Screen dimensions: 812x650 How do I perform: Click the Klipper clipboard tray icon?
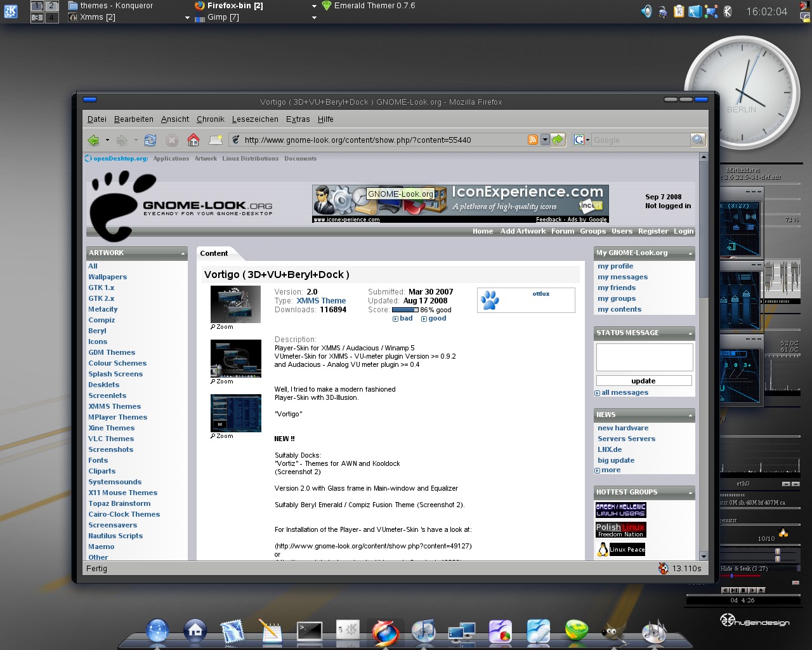[679, 11]
